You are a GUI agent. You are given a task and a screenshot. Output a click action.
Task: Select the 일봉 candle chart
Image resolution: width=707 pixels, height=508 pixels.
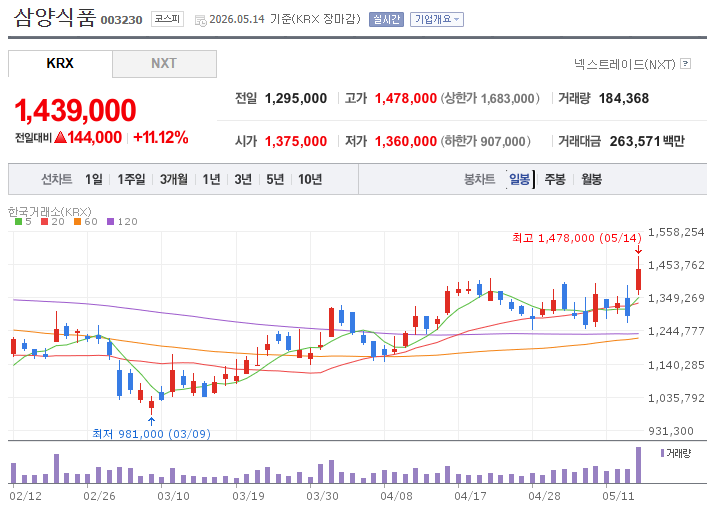(x=519, y=179)
